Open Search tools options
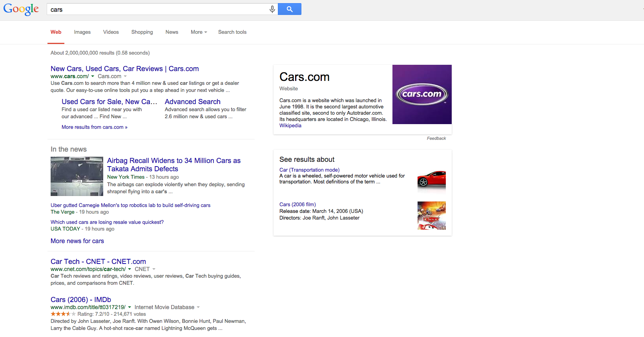This screenshot has width=644, height=337. click(232, 32)
